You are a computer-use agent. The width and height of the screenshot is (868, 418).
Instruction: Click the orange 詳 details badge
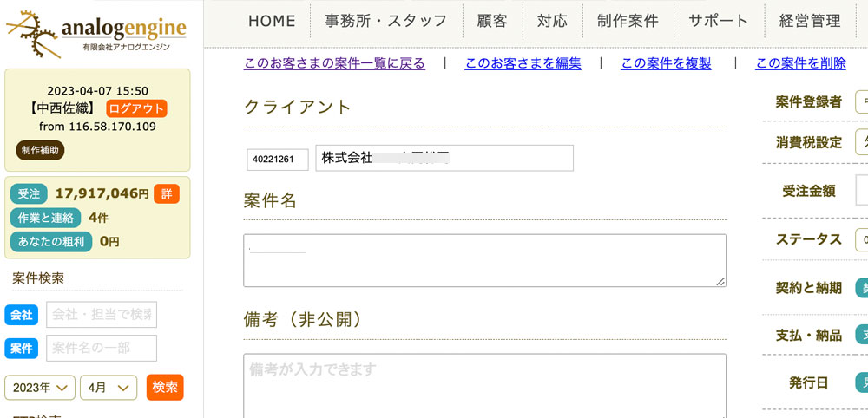click(167, 194)
